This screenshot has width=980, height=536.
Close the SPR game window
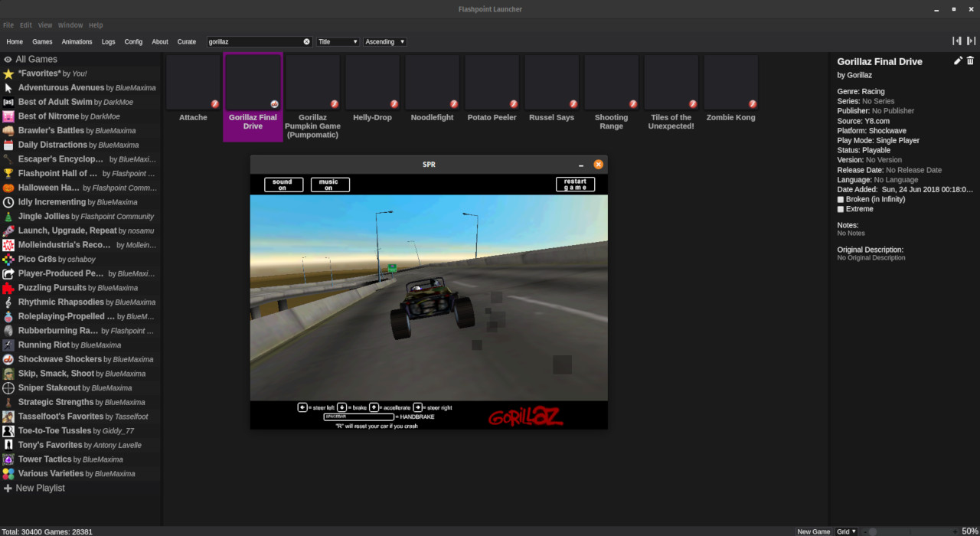599,164
